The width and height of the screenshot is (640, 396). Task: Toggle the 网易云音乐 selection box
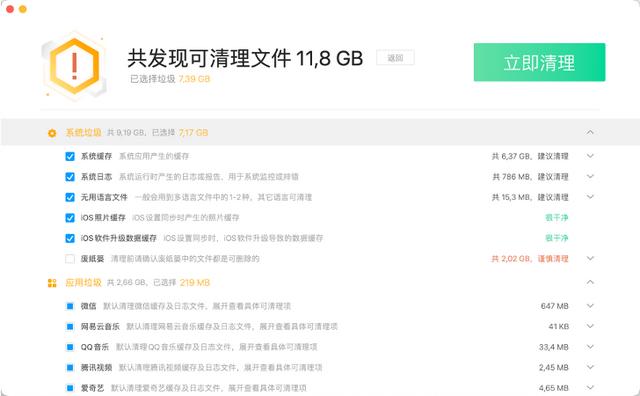tap(70, 327)
